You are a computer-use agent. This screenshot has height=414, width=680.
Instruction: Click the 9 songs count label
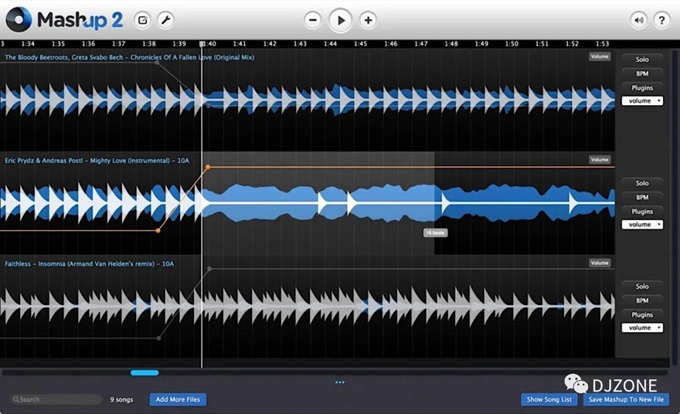coord(121,399)
